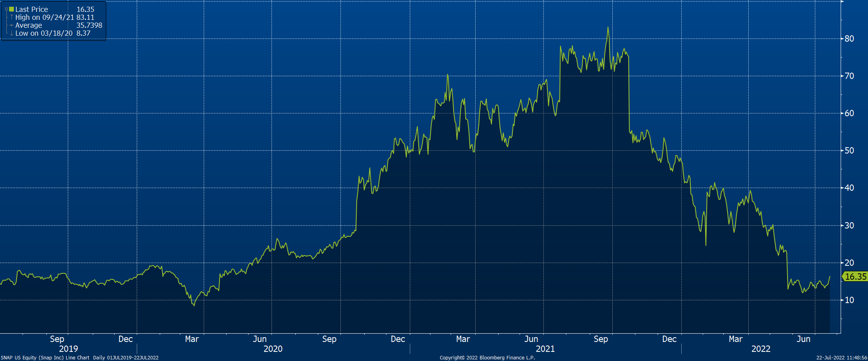Click the 10 tick on price axis
Image resolution: width=868 pixels, height=361 pixels.
pos(849,300)
